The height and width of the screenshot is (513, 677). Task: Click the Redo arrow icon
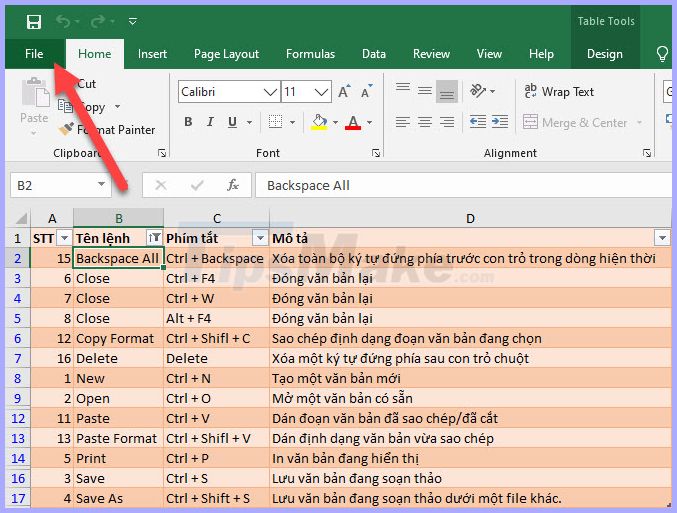tap(98, 21)
